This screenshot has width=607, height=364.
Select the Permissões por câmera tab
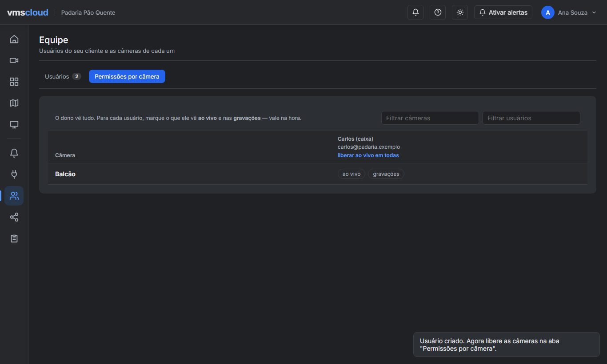pyautogui.click(x=127, y=76)
